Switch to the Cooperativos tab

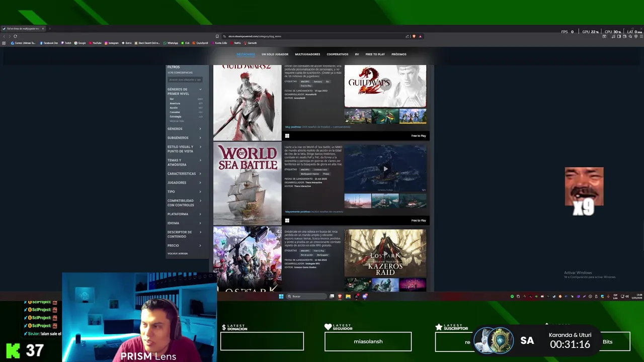click(338, 54)
